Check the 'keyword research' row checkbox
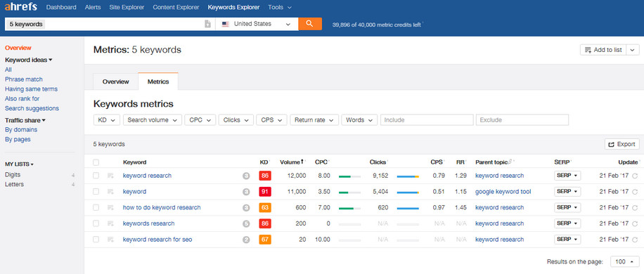Image resolution: width=644 pixels, height=274 pixels. coord(96,176)
